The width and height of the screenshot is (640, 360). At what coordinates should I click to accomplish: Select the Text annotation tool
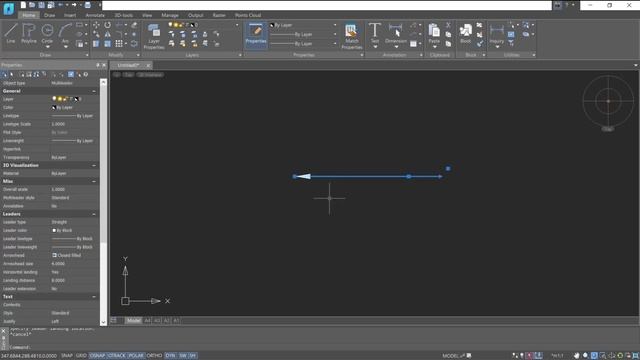coord(375,32)
